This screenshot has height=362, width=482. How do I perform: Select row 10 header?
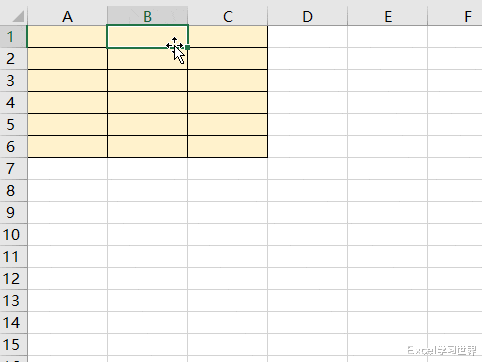(x=13, y=235)
